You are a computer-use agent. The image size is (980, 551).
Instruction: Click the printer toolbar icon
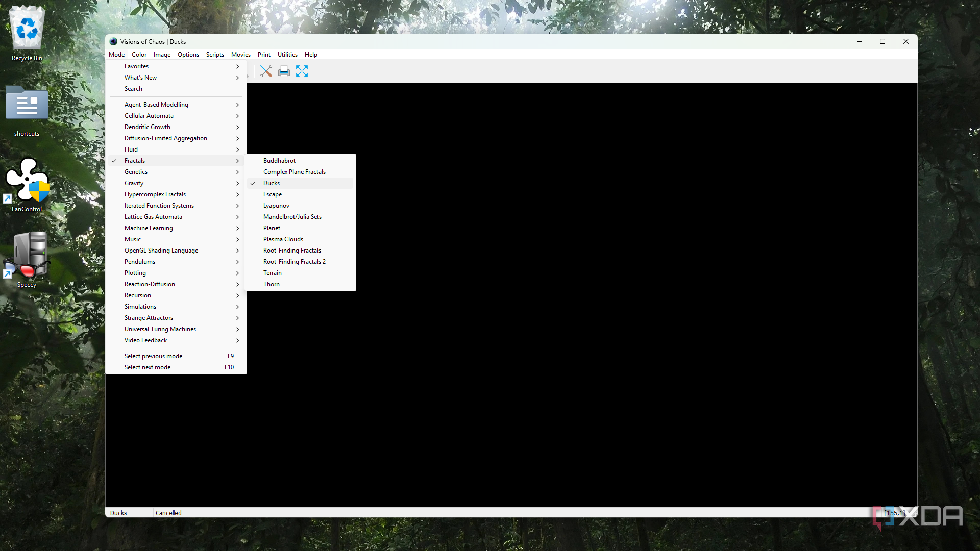pos(284,71)
